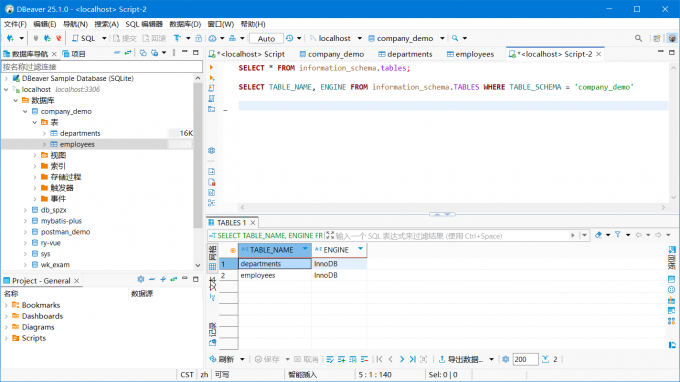This screenshot has width=680, height=382.
Task: Select the departments result cell
Action: pyautogui.click(x=275, y=264)
